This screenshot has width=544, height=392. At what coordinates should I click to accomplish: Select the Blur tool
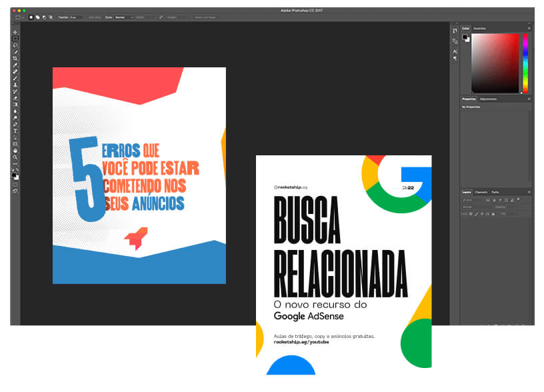point(15,111)
